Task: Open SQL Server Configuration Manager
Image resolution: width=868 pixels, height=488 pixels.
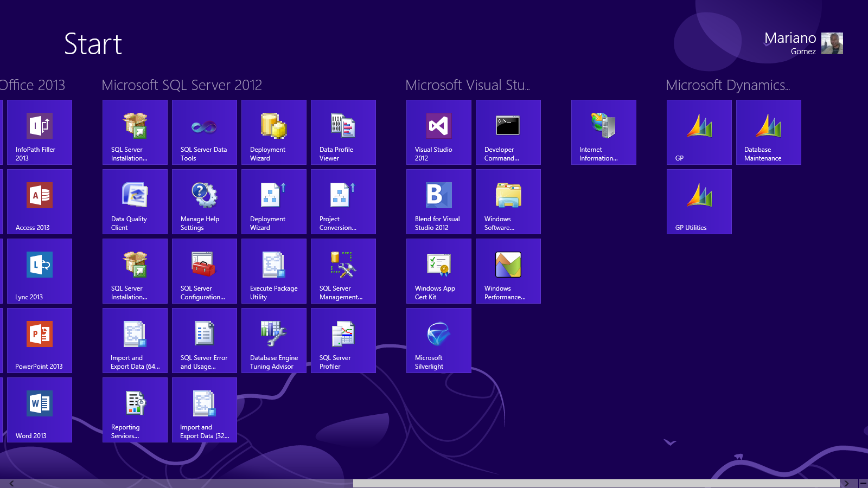Action: click(x=205, y=271)
